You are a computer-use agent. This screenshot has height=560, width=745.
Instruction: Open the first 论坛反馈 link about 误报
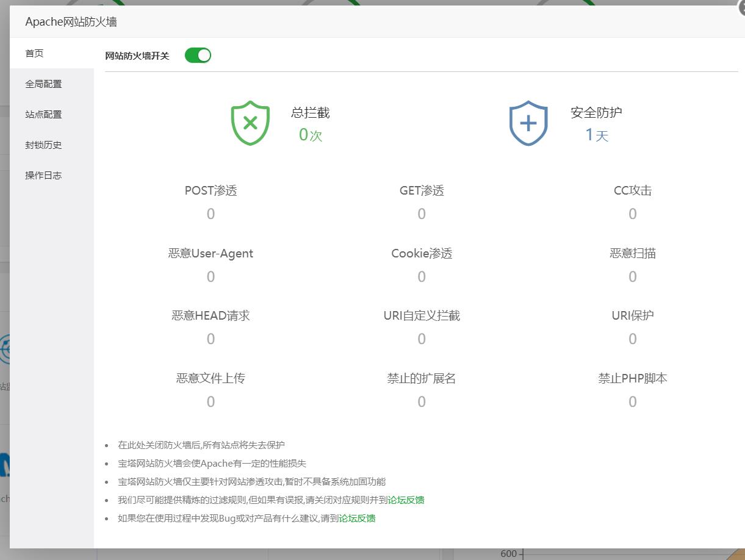click(x=406, y=500)
